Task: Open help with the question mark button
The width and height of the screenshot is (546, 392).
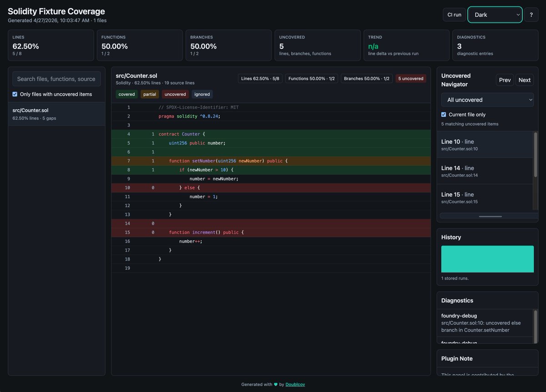Action: point(531,15)
